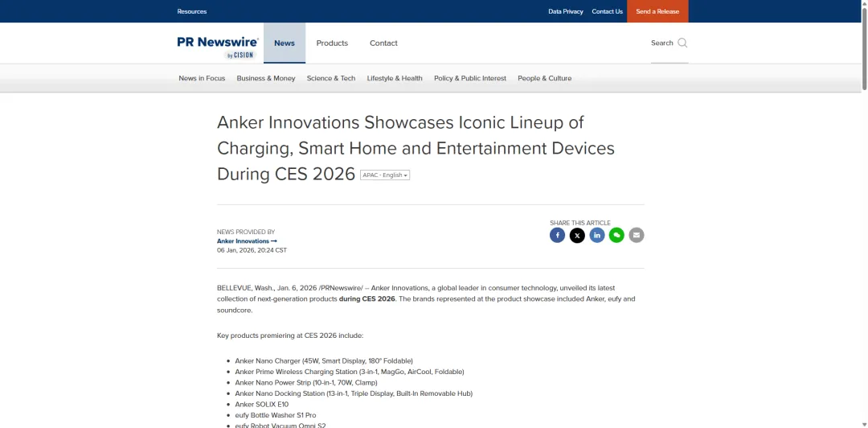This screenshot has height=428, width=868.
Task: Share article on X (Twitter)
Action: (577, 235)
